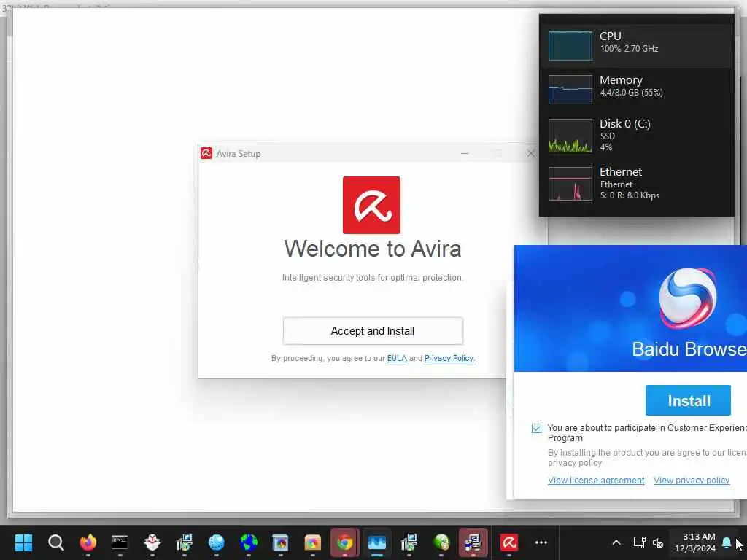Open the notifications bell icon

727,542
